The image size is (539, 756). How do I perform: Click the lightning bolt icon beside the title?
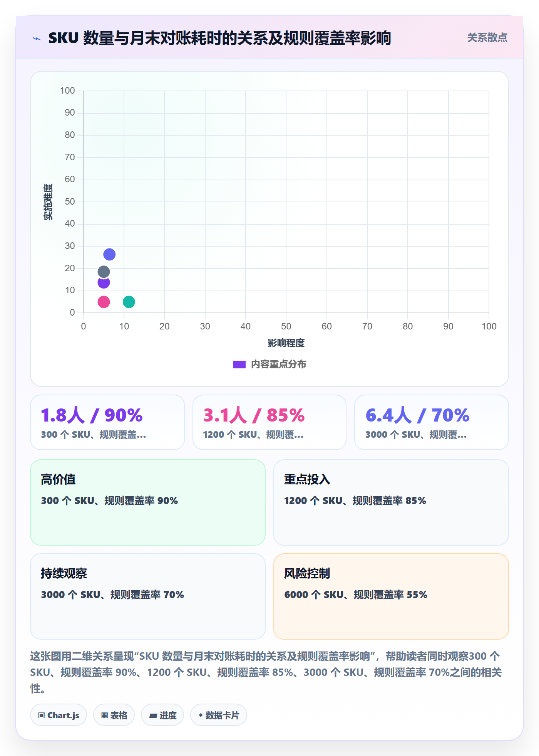click(37, 39)
